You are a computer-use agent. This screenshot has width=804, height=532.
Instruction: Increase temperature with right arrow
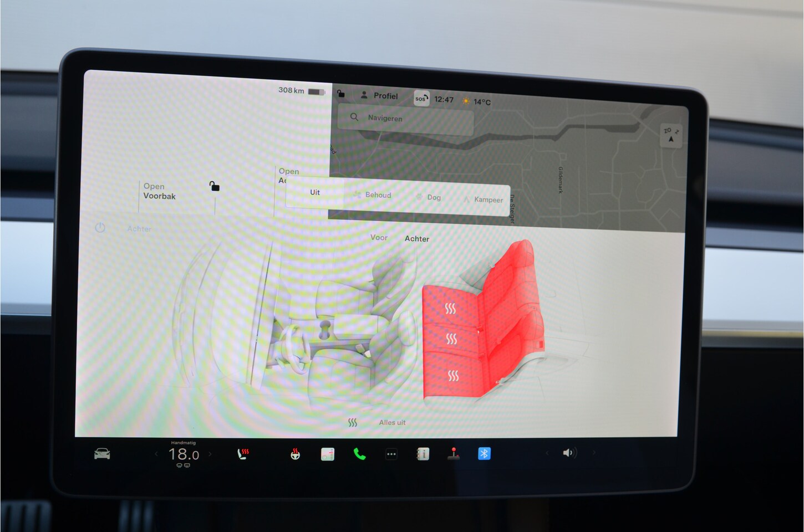click(210, 454)
